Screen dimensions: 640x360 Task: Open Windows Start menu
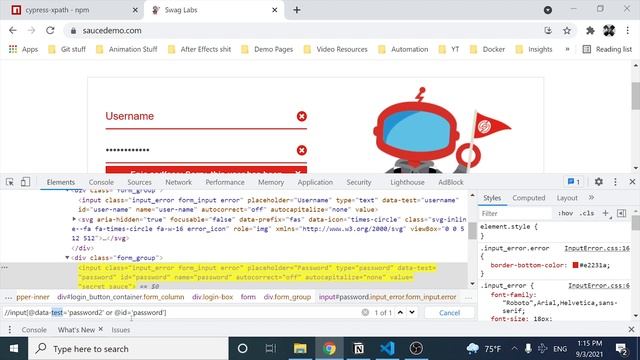(13, 349)
